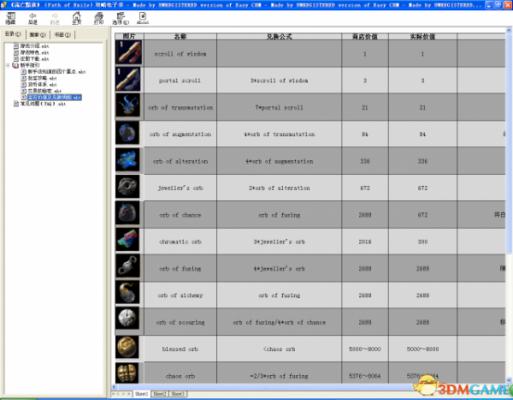
Task: Click the Print icon in toolbar
Action: (99, 18)
